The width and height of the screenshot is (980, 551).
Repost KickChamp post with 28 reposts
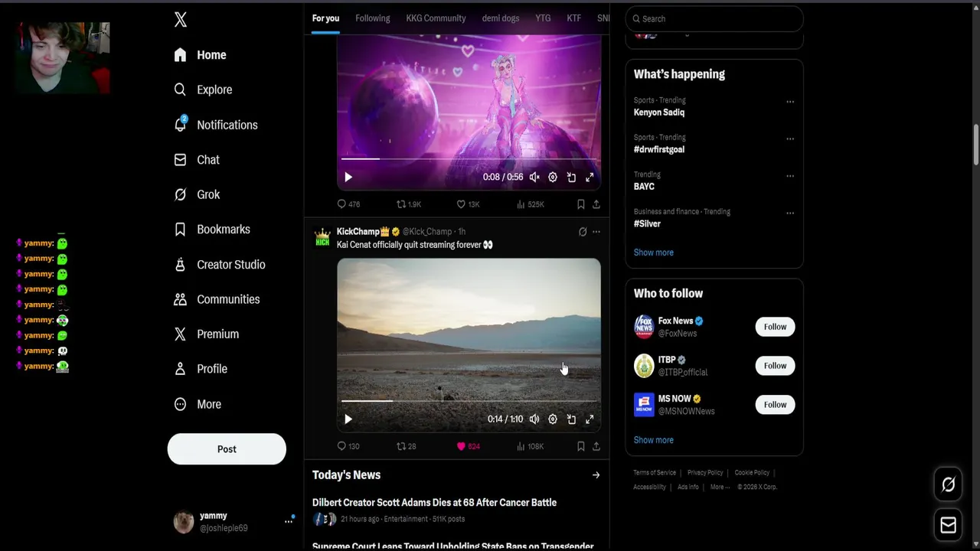click(407, 446)
